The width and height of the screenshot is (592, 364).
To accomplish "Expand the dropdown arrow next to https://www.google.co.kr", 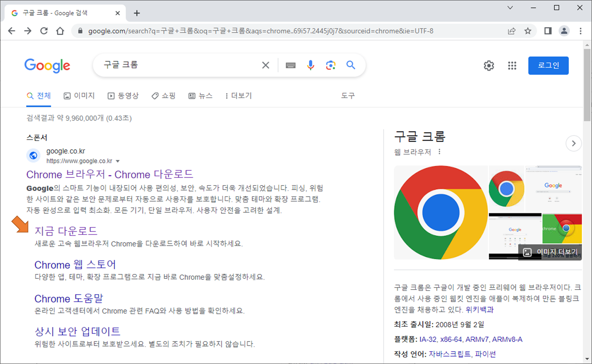I will 118,161.
